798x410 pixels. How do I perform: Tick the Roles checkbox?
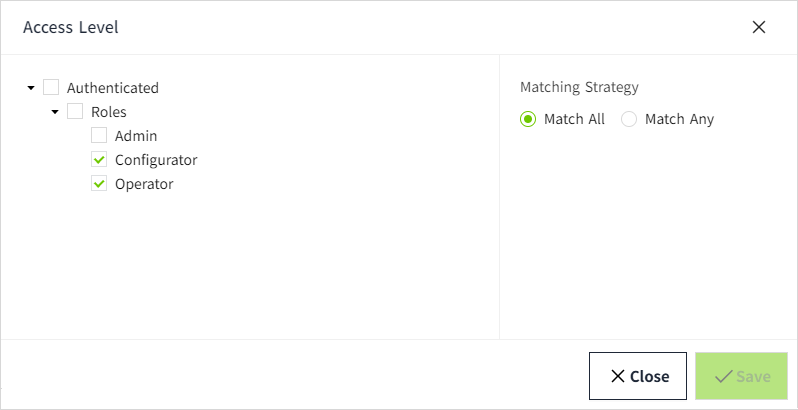click(75, 112)
